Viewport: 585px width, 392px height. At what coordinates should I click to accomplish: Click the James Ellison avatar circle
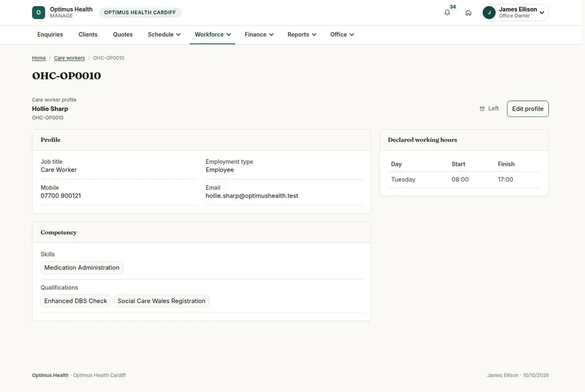point(489,13)
